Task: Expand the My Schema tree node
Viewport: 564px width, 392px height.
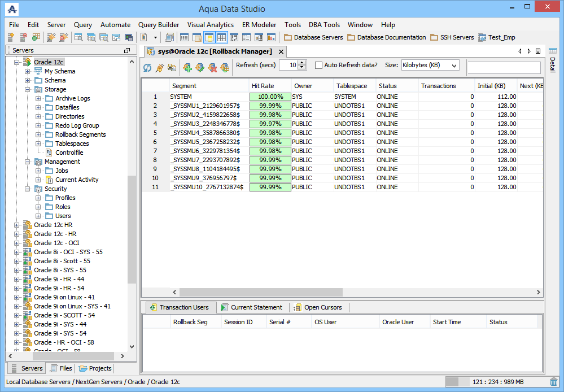Action: 27,71
